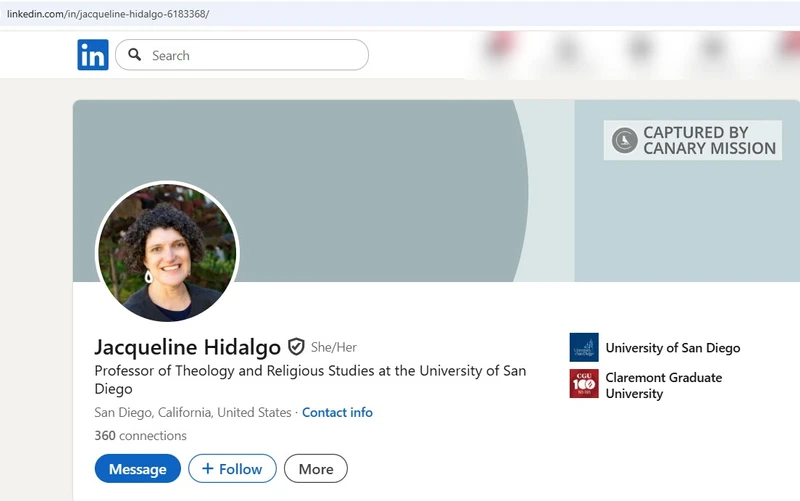Select the browser address bar URL
This screenshot has height=501, width=800.
109,14
